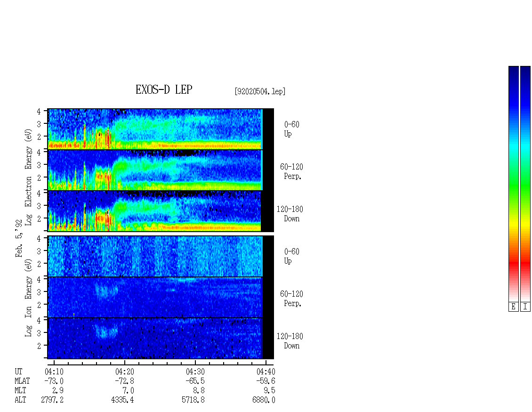This screenshot has width=532, height=412.
Task: Click the '60-120 Perp.' label beside the electron panel
Action: click(x=291, y=171)
